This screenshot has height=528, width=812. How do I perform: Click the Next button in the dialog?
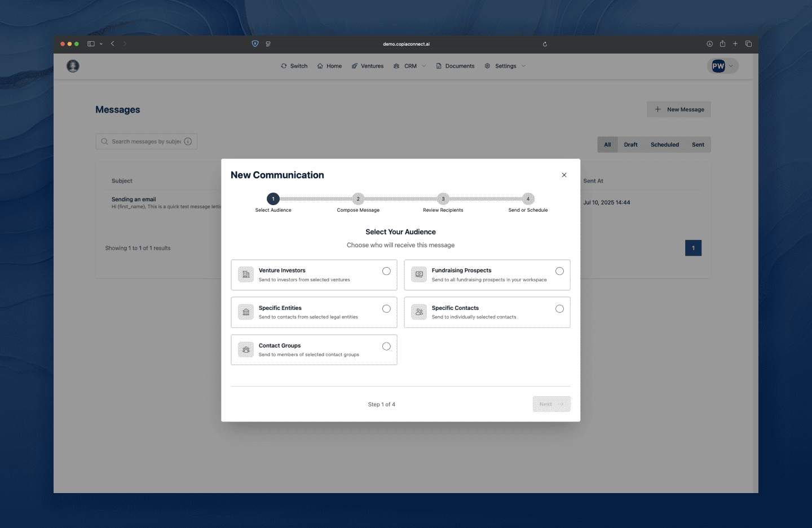point(551,404)
